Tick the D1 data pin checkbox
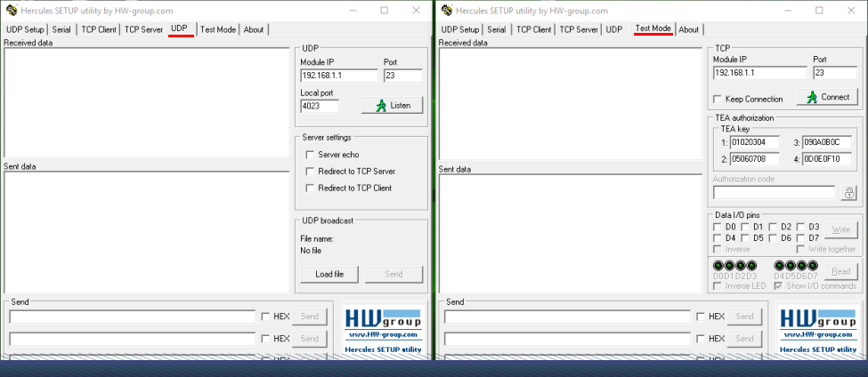 coord(745,227)
